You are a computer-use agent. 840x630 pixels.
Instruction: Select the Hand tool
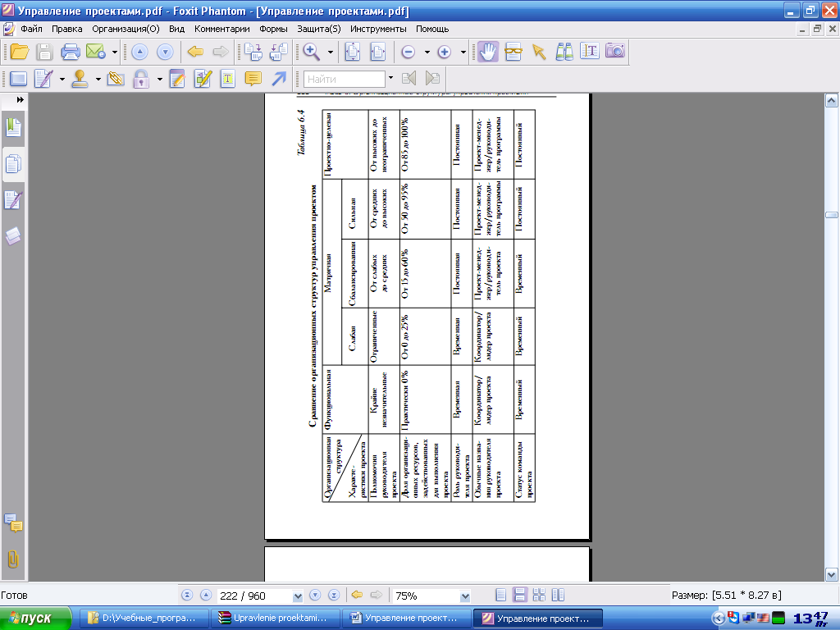pos(488,52)
